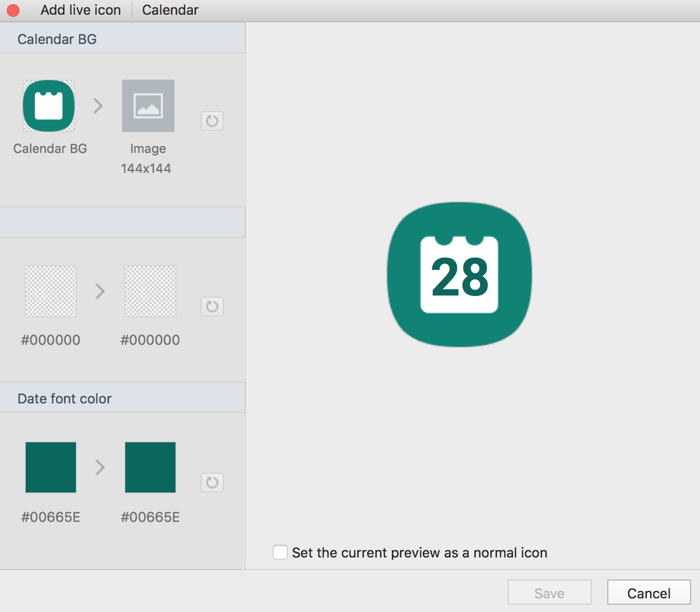This screenshot has width=700, height=612.
Task: Reset the middle color section
Action: point(212,307)
